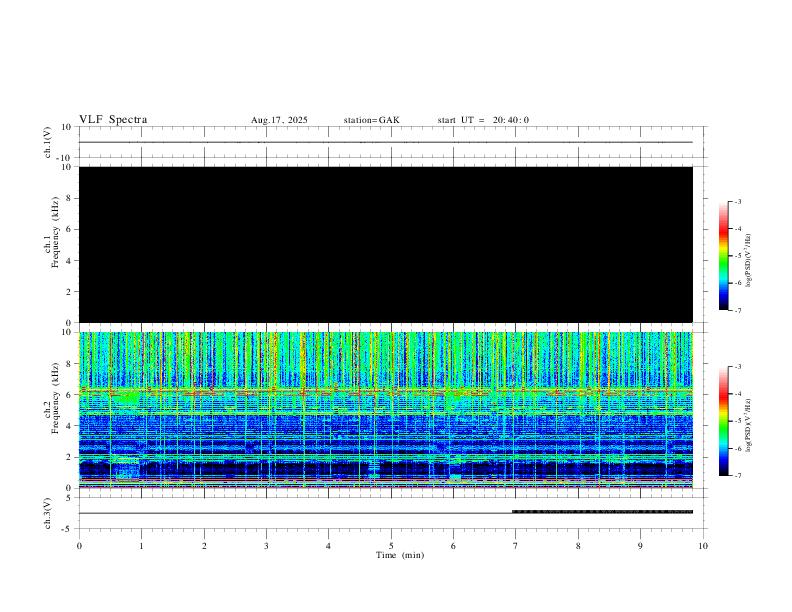
Task: Click the "ch.3(V)" waveform axis label
Action: coord(48,513)
